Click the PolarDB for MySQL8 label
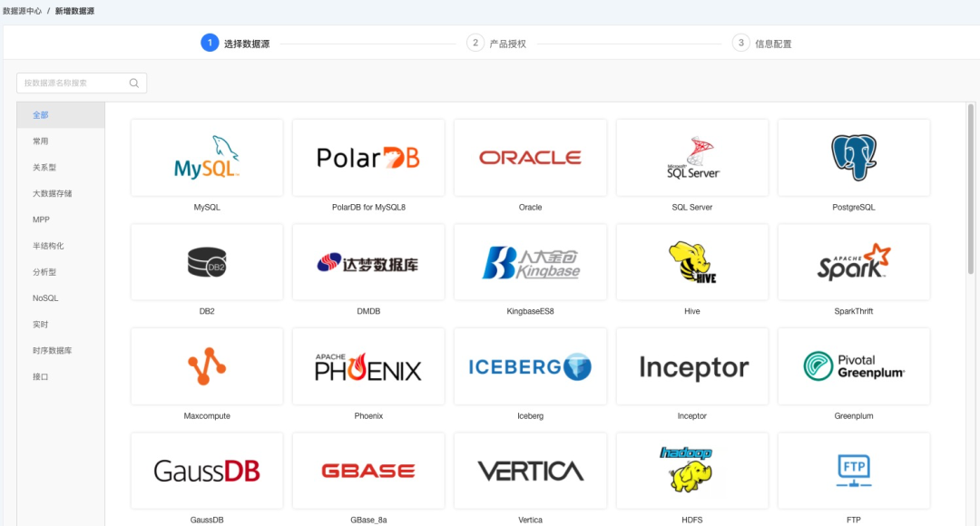Screen dimensions: 980x526 (x=368, y=208)
